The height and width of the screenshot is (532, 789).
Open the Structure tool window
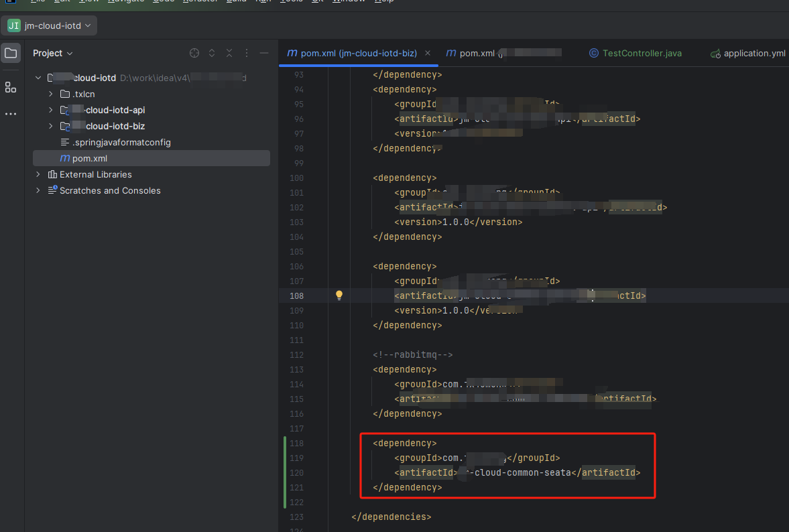pos(11,87)
